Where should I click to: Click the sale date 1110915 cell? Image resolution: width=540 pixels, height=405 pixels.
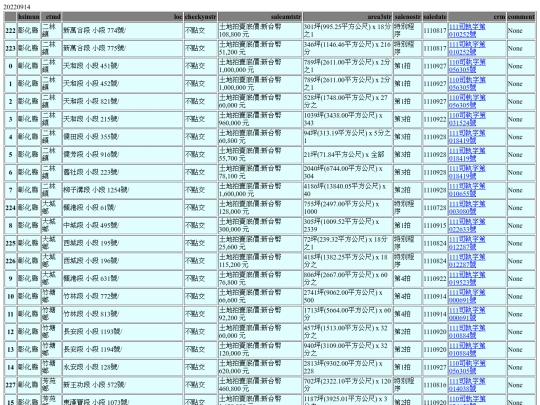435,226
